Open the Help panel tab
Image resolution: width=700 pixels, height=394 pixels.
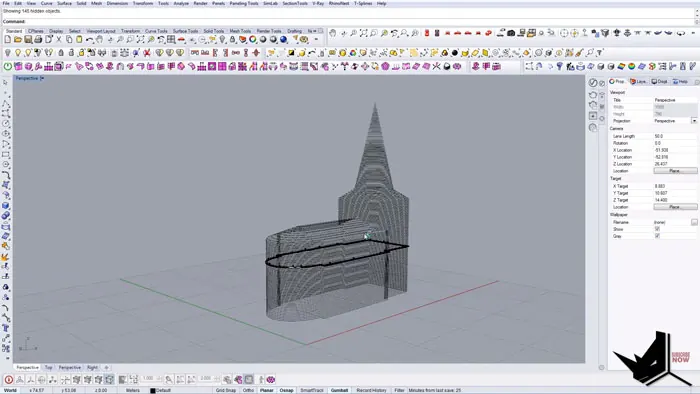680,82
